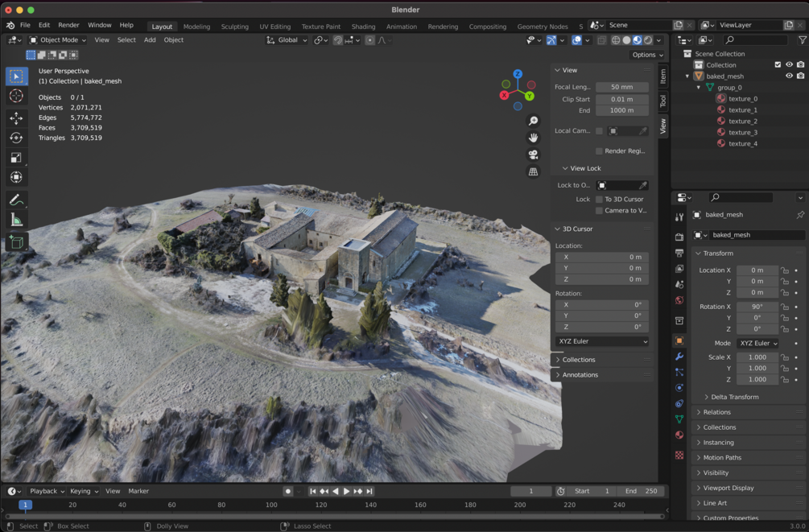
Task: Open the World properties globe tab
Action: coord(679,300)
